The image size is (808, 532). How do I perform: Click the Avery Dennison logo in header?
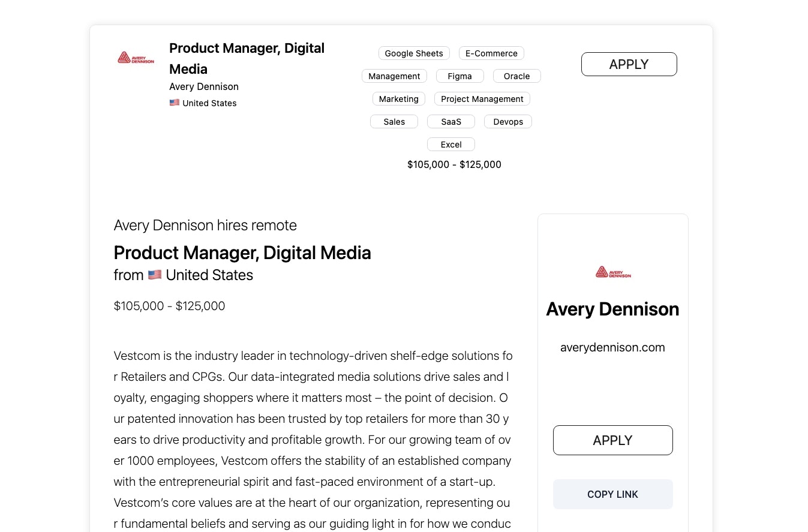click(136, 58)
